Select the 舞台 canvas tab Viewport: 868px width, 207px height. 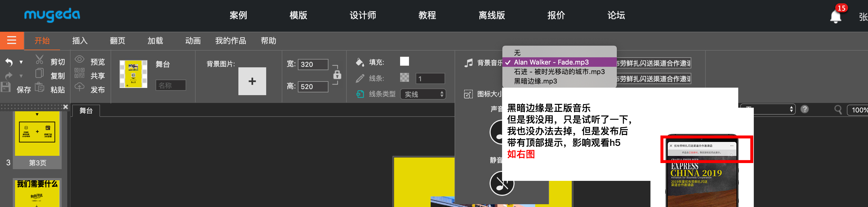86,110
